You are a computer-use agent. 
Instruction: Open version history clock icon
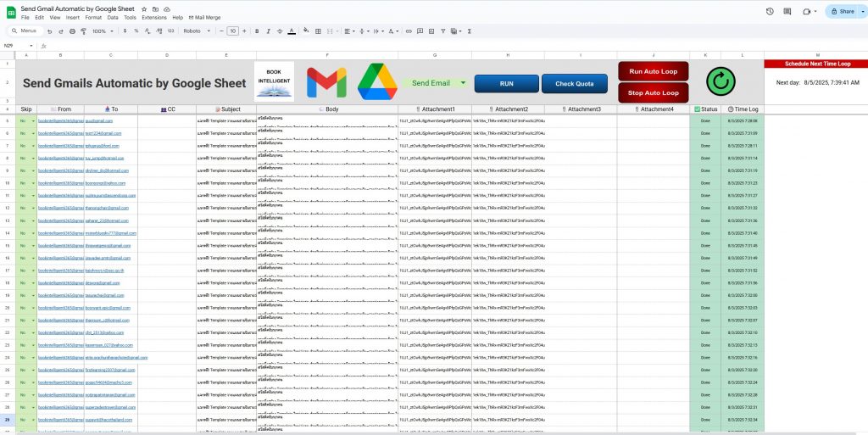click(x=770, y=12)
